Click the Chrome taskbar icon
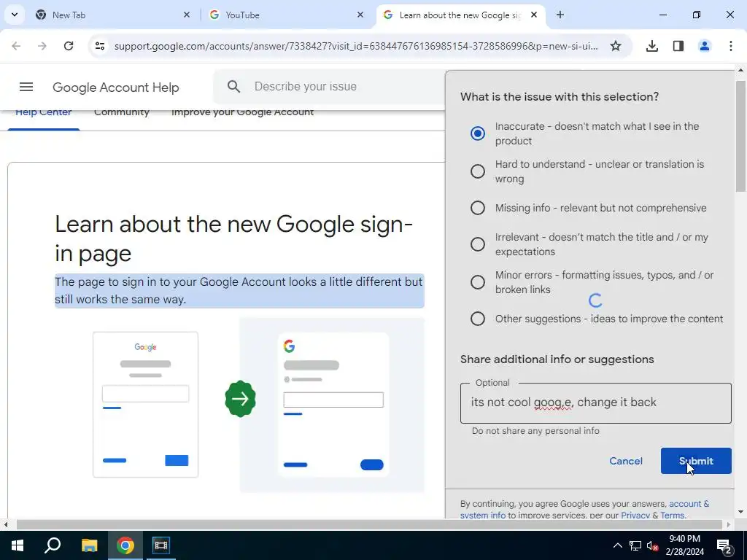This screenshot has height=560, width=747. (125, 545)
